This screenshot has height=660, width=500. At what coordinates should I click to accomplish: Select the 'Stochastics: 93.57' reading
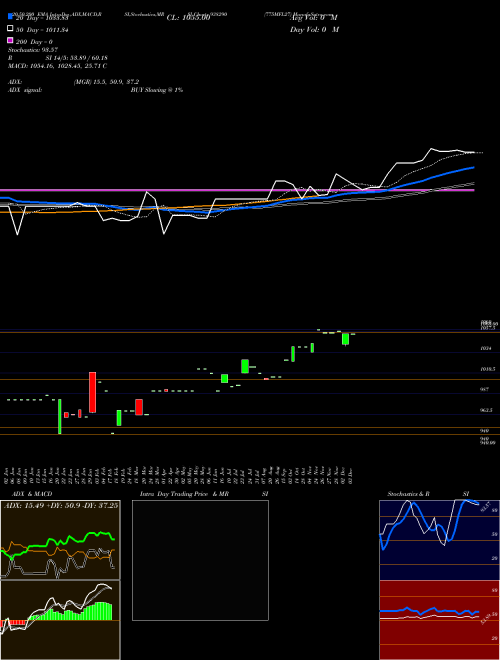click(x=33, y=50)
